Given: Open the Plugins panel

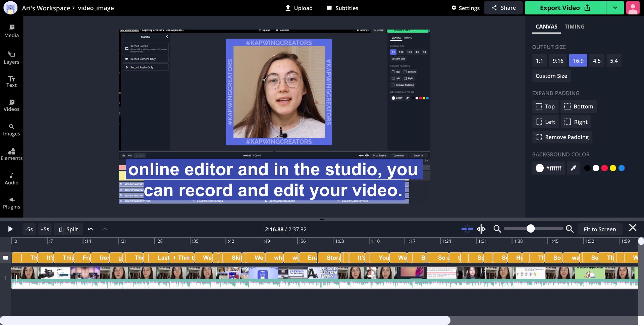Looking at the screenshot, I should (11, 203).
